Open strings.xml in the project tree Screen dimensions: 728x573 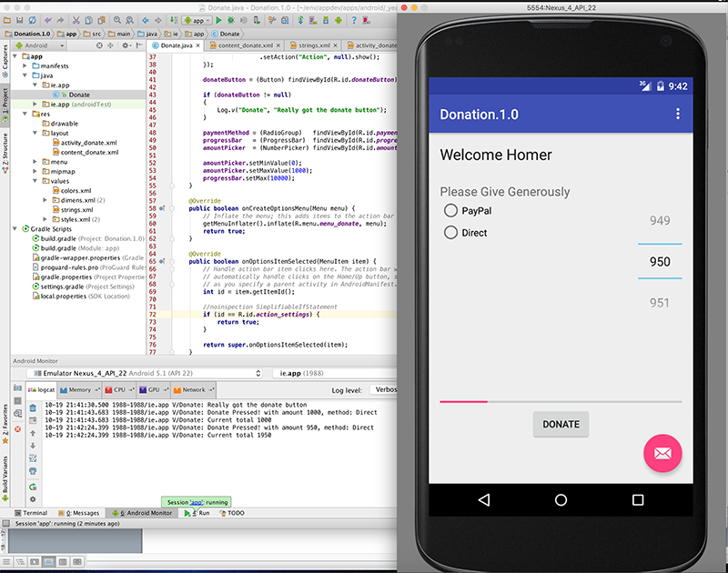[76, 209]
